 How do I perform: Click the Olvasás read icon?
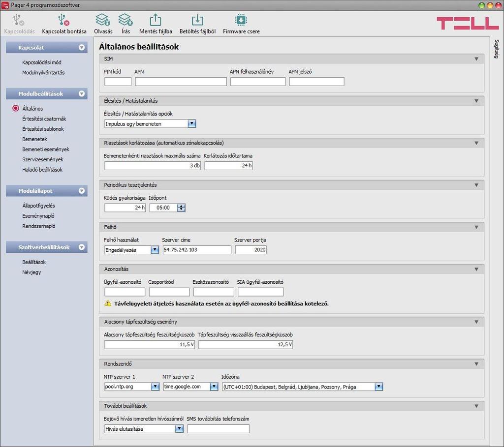[x=103, y=20]
